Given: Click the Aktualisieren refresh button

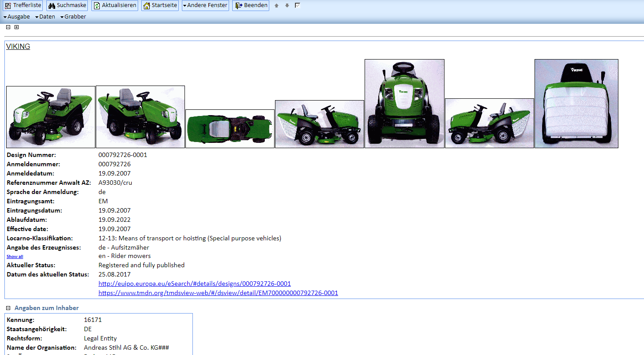Looking at the screenshot, I should click(x=114, y=5).
